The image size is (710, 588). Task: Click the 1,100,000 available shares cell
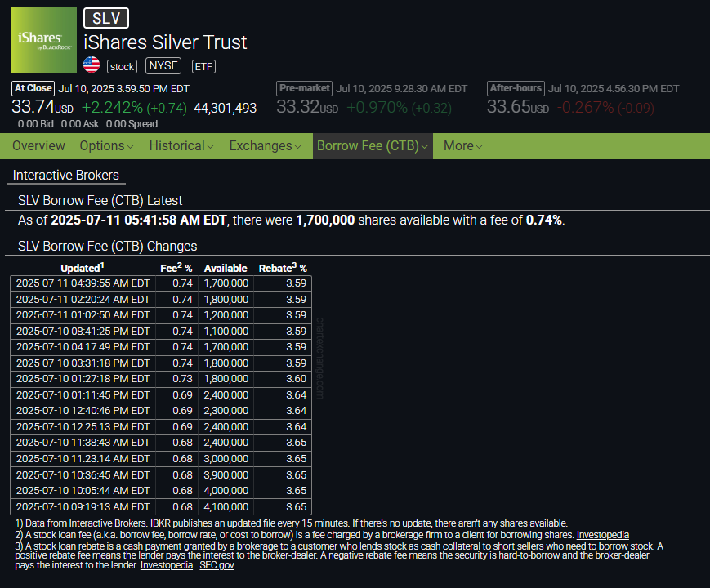[226, 332]
